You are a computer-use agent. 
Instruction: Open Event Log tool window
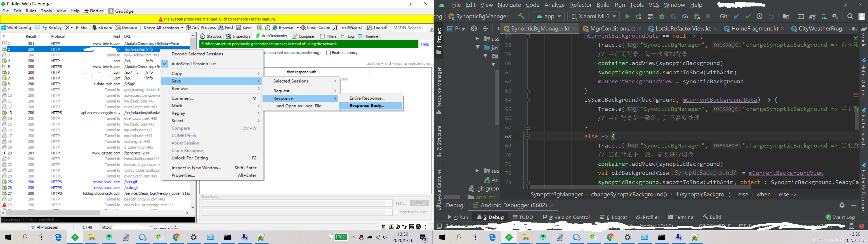pos(840,217)
